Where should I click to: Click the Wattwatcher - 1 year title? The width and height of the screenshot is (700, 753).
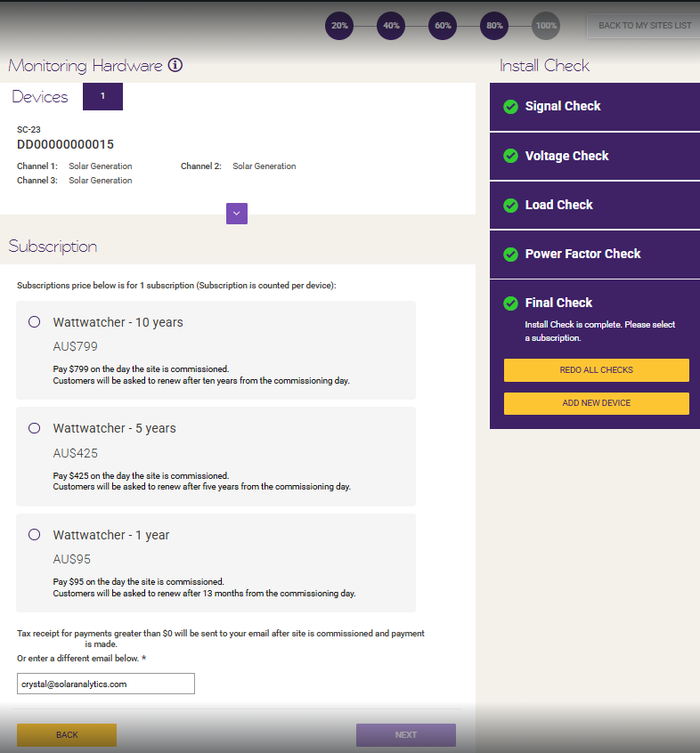[111, 535]
